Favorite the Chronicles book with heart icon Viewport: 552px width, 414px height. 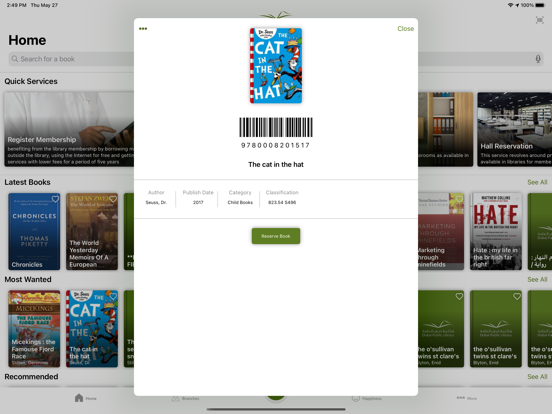coord(55,199)
